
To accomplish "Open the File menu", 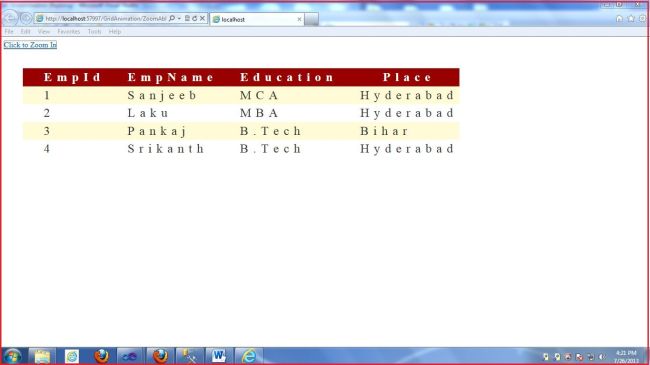I will [9, 32].
